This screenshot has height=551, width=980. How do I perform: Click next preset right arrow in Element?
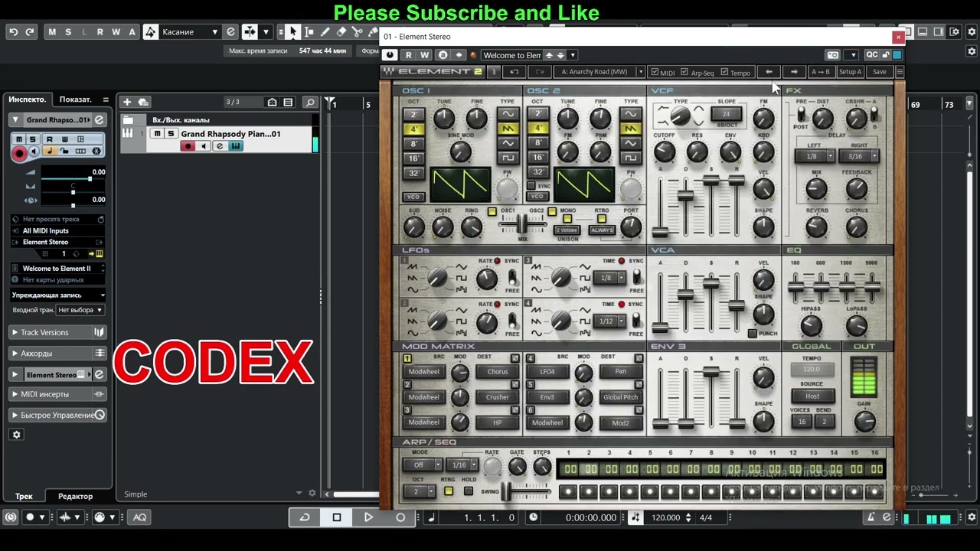[x=794, y=72]
